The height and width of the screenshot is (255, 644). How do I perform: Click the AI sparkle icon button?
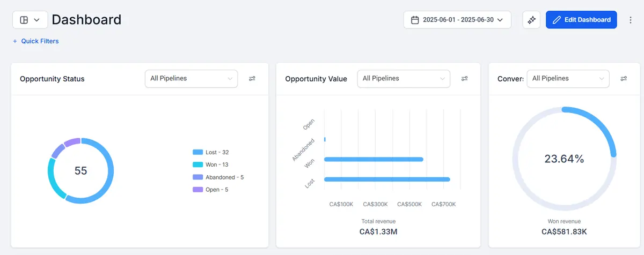click(x=532, y=20)
